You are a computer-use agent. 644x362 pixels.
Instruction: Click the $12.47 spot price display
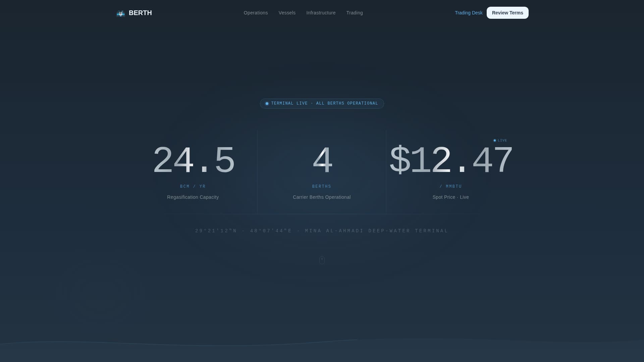(x=451, y=160)
